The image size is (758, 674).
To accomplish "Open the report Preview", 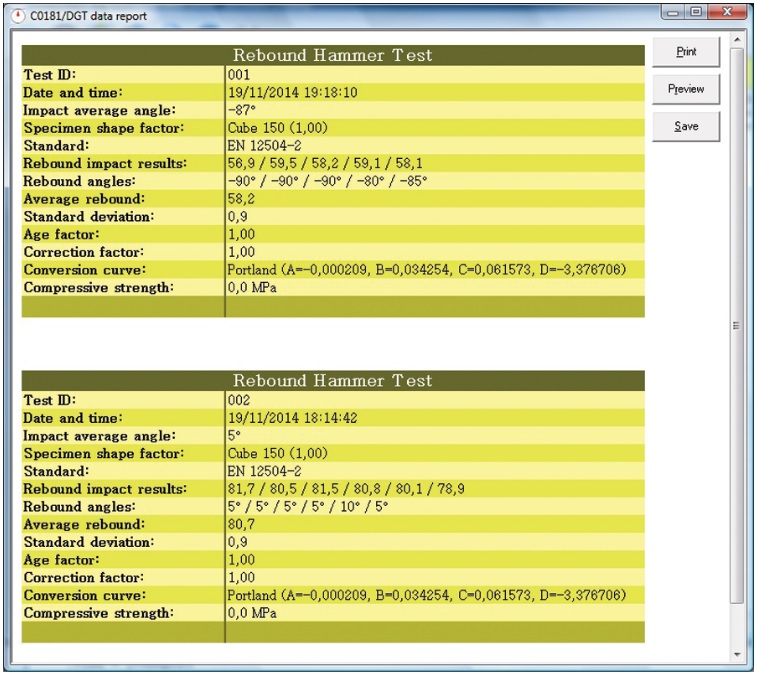I will click(686, 89).
